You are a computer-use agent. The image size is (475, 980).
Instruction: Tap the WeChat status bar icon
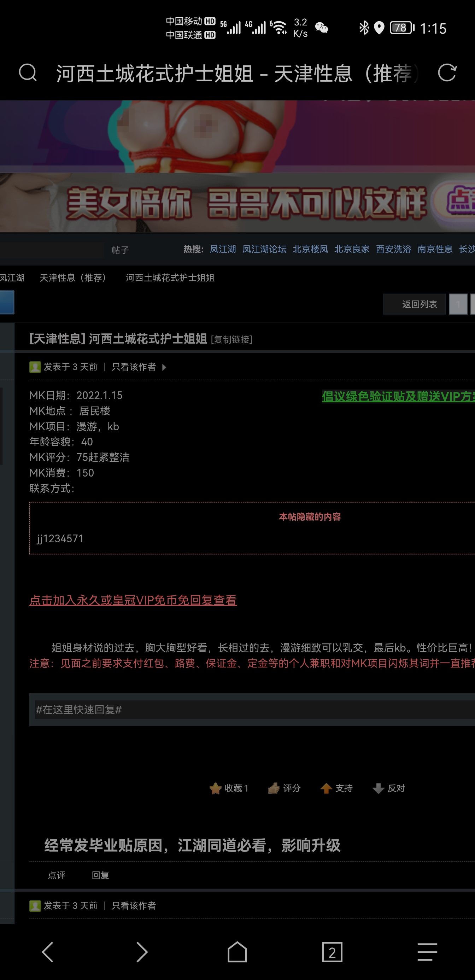(x=321, y=28)
